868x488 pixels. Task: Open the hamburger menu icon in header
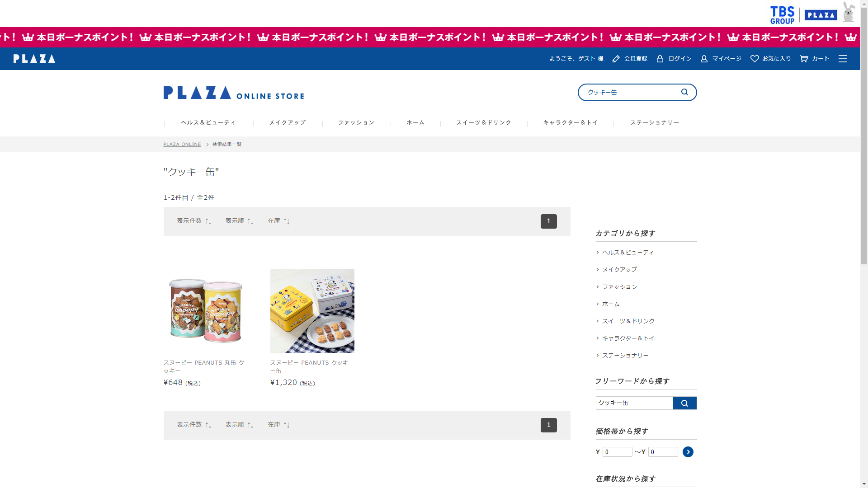point(842,59)
